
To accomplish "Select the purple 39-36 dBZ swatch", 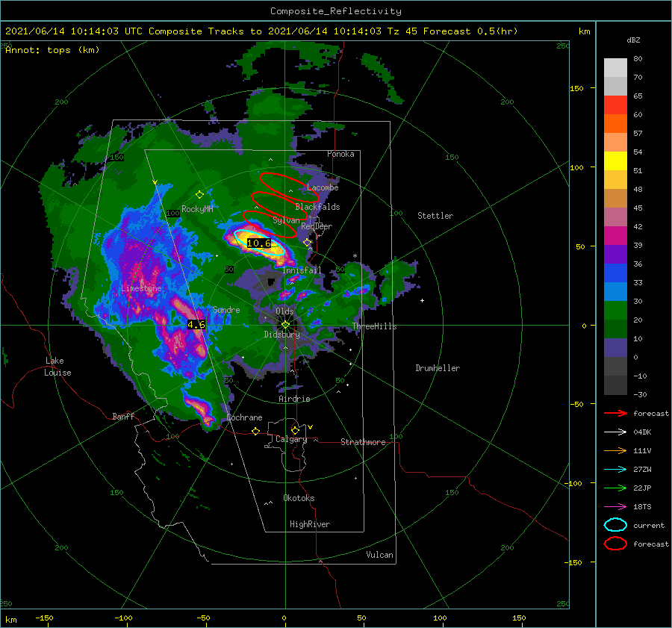I will pos(615,255).
